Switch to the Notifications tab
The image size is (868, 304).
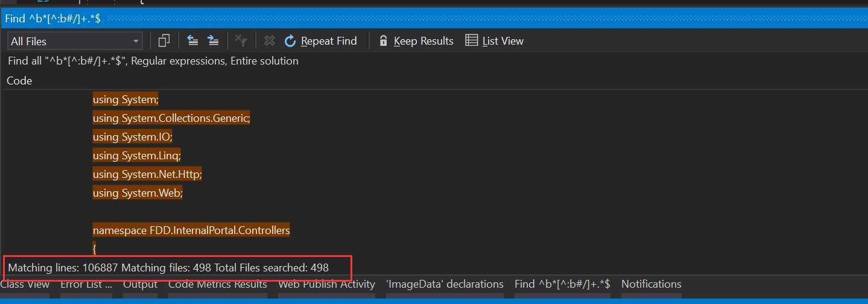[x=651, y=284]
